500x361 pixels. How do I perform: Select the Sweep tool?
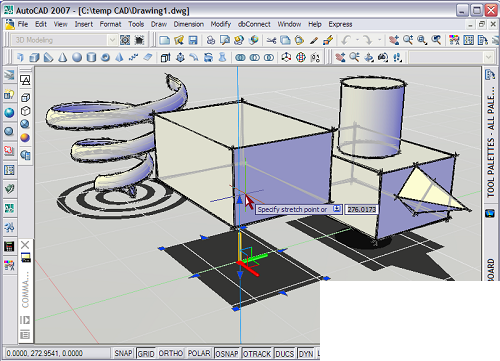coord(194,57)
